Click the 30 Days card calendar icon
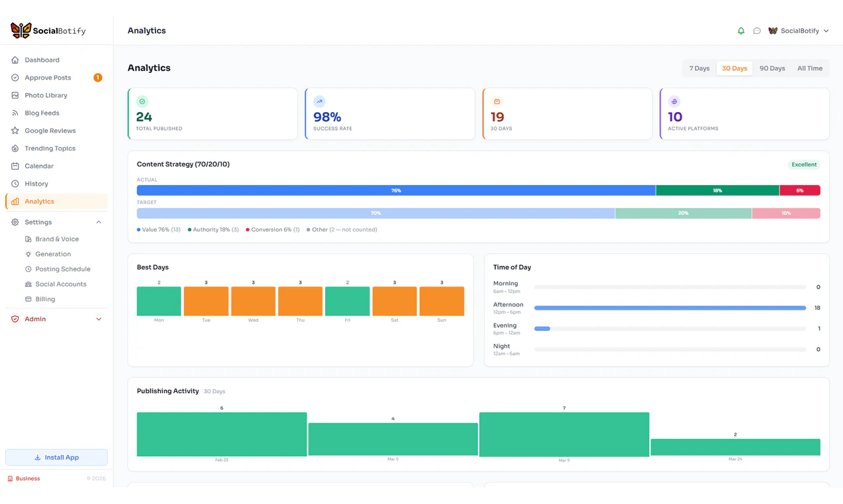The image size is (843, 504). coord(497,101)
